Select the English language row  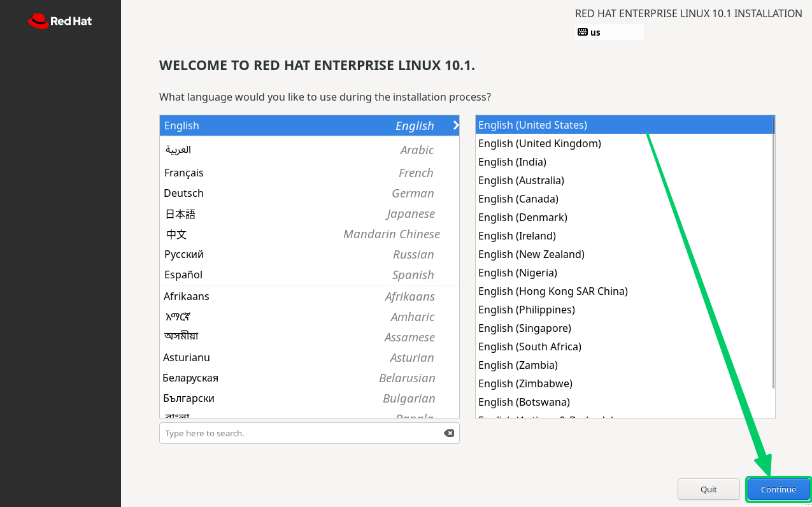pos(310,125)
